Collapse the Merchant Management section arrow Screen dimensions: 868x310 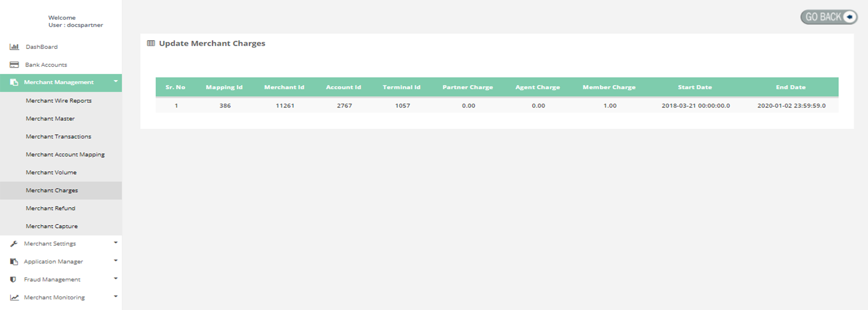(x=116, y=82)
